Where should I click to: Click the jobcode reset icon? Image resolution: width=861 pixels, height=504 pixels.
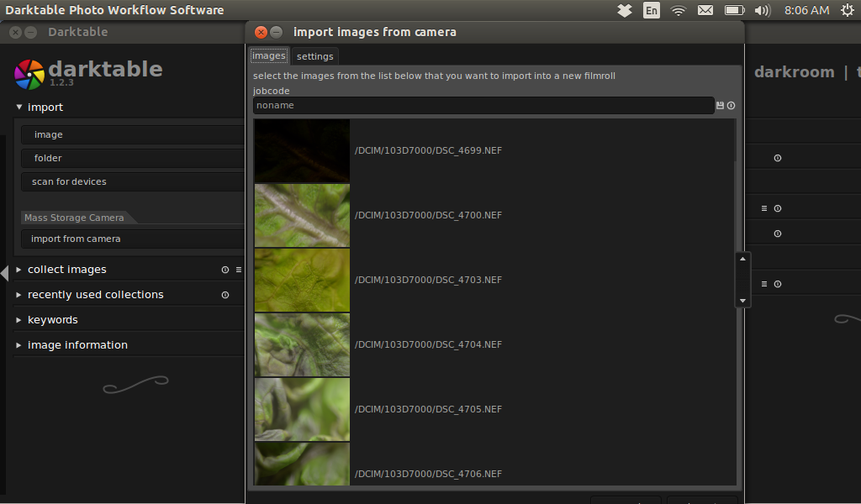coord(732,106)
